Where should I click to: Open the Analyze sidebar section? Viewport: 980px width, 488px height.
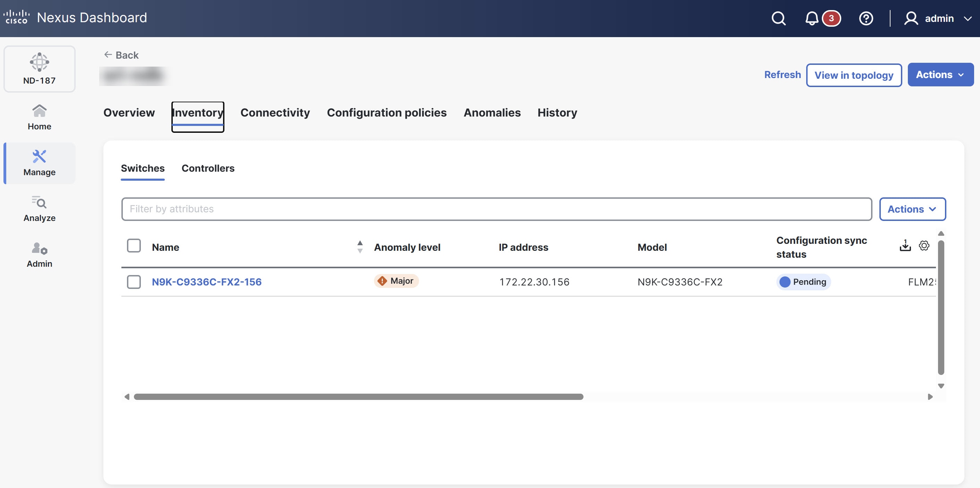point(40,209)
